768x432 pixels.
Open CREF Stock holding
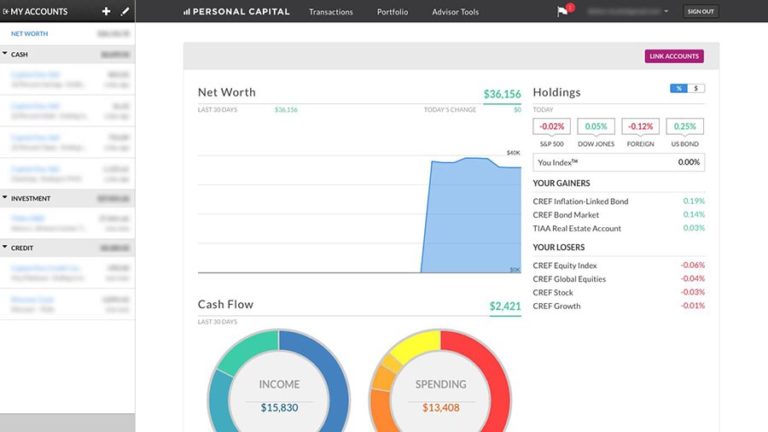553,292
